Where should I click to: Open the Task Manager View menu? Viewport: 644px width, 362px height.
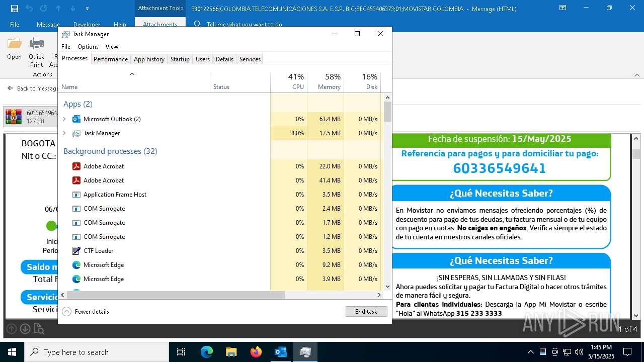tap(112, 47)
